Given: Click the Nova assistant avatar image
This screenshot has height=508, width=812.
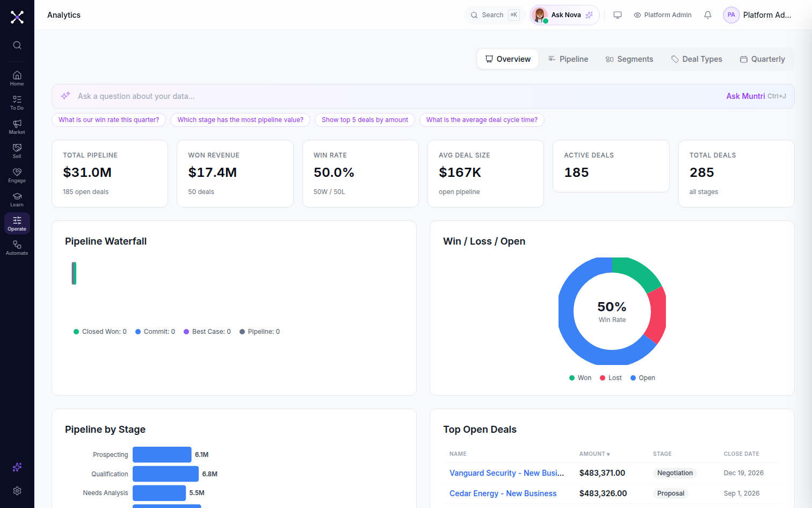Looking at the screenshot, I should pos(540,15).
